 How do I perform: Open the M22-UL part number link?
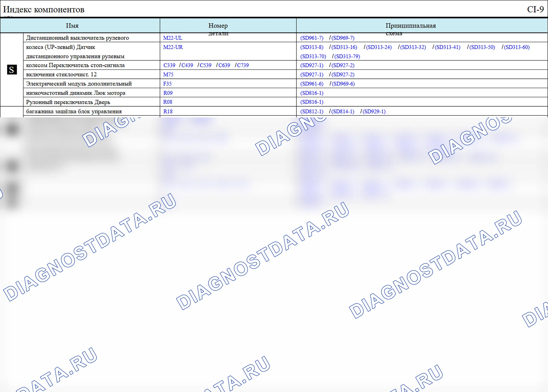click(x=173, y=38)
